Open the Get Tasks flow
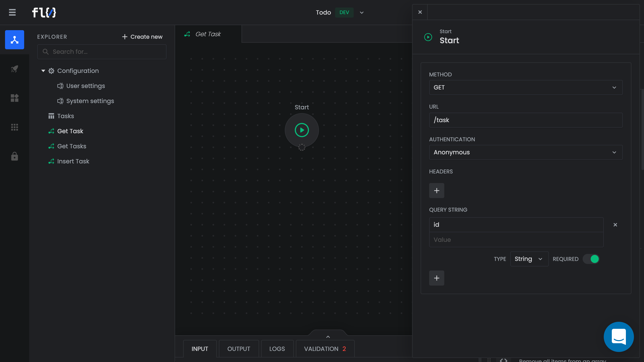Viewport: 644px width, 362px height. (72, 146)
